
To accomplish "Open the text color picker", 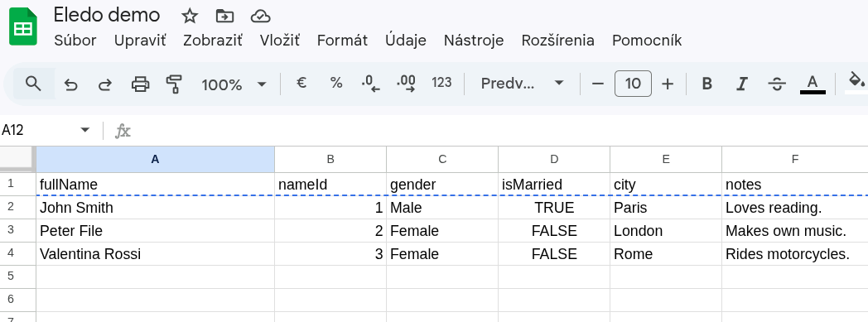I will click(812, 84).
